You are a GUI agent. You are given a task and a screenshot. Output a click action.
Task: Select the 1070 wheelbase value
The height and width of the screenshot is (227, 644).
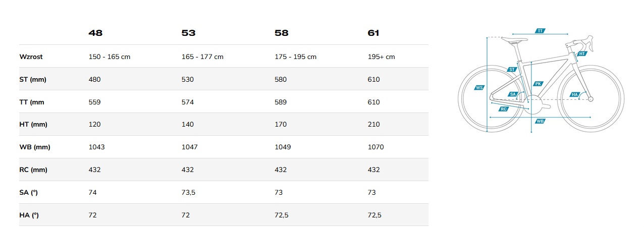pyautogui.click(x=376, y=147)
